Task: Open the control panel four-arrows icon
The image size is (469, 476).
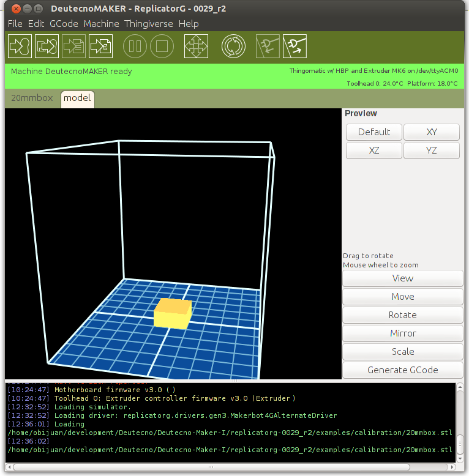Action: click(x=196, y=46)
